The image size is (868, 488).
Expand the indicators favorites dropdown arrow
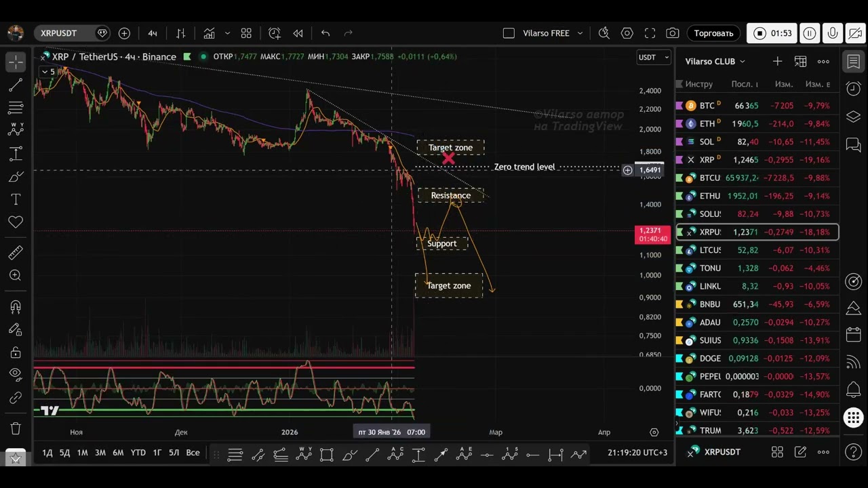(x=227, y=33)
